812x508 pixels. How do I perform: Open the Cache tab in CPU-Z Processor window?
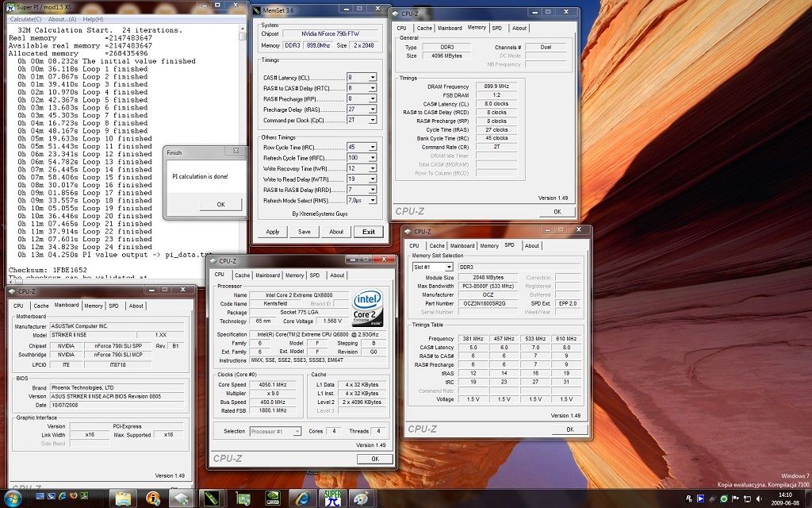(x=242, y=275)
